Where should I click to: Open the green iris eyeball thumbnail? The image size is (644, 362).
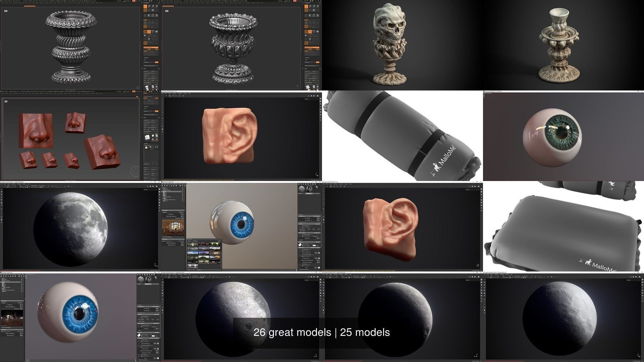[x=563, y=136]
